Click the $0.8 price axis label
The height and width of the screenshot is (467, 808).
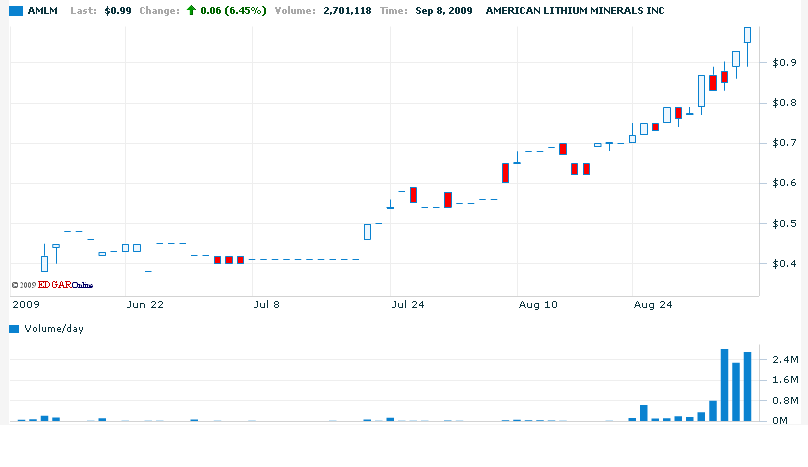coord(784,103)
